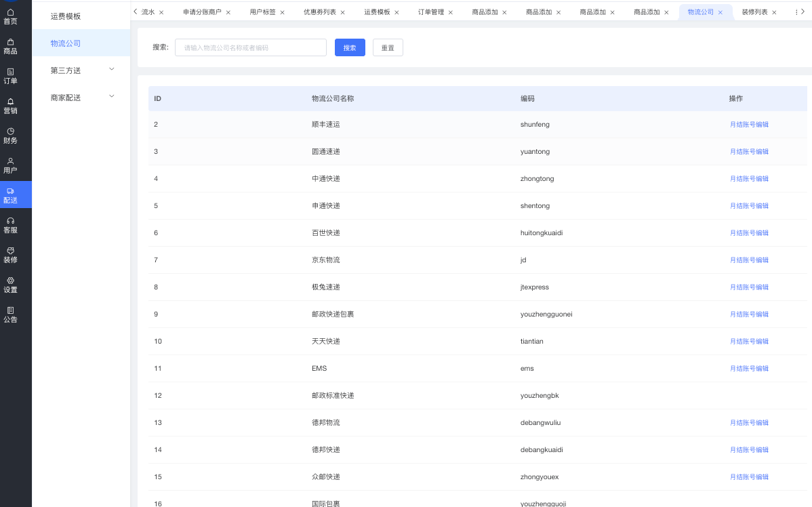Open the 商品 products section
The width and height of the screenshot is (812, 507).
tap(10, 47)
